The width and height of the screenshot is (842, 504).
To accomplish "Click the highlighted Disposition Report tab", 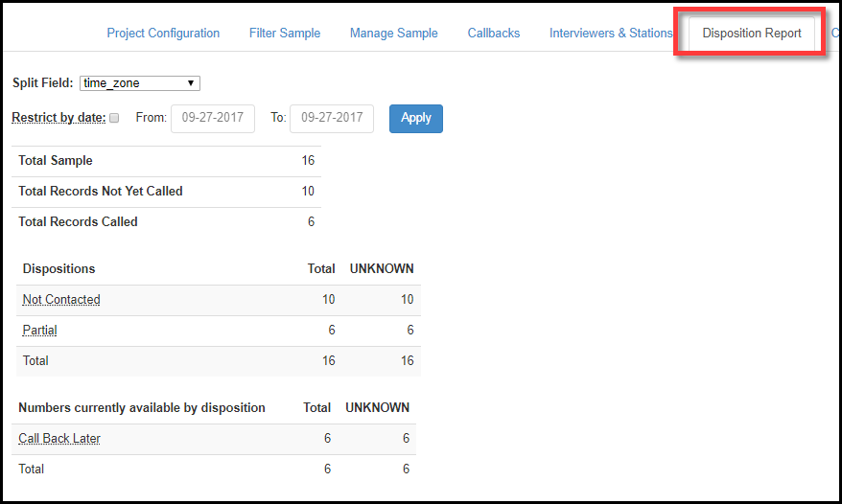I will (x=752, y=34).
